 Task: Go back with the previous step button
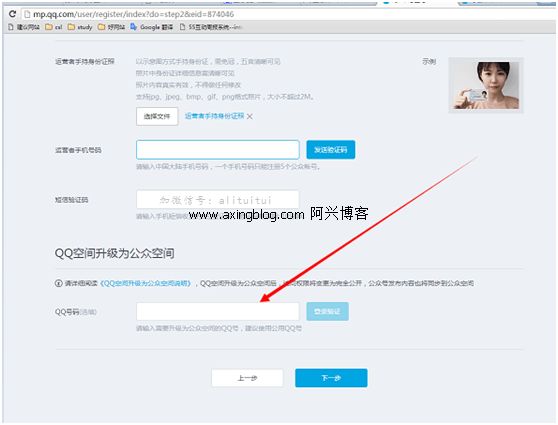247,378
